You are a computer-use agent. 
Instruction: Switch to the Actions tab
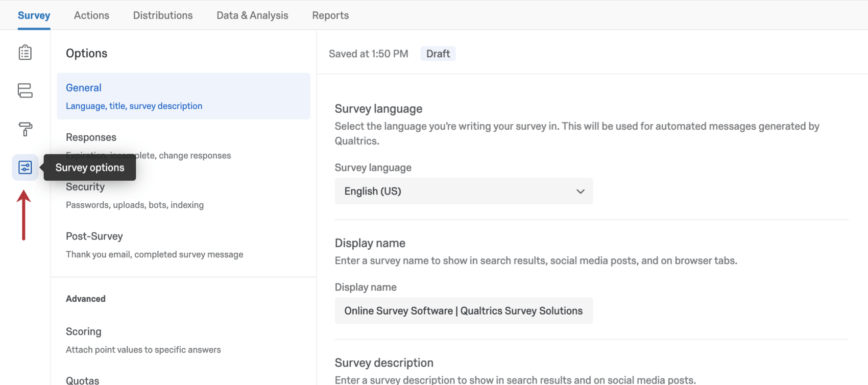click(x=91, y=15)
